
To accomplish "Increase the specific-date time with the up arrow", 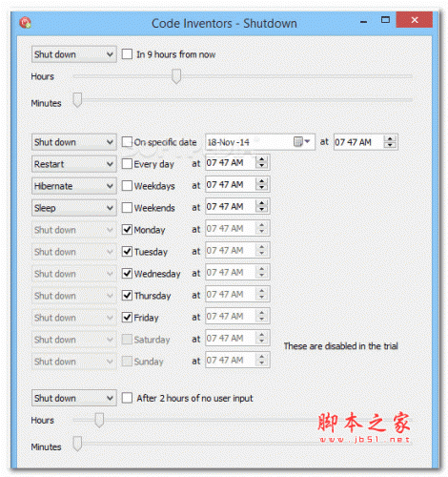I will click(x=390, y=138).
